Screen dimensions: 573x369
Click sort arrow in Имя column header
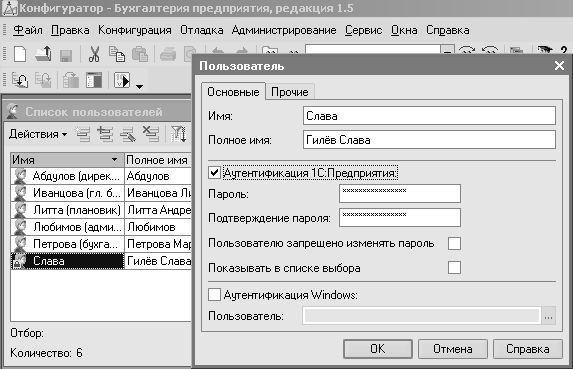tap(114, 160)
